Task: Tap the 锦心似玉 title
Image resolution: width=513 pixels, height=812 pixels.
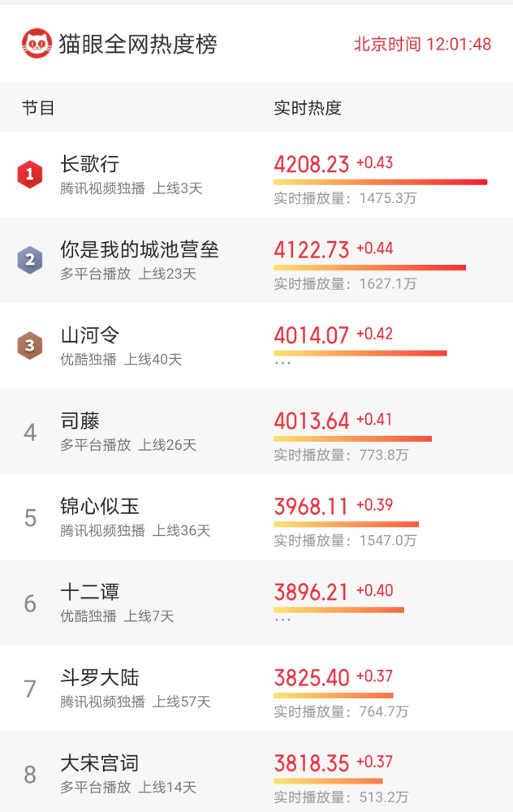Action: (x=99, y=506)
